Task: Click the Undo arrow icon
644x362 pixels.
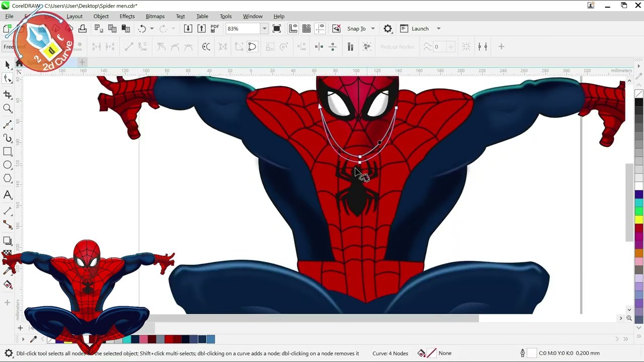Action: pyautogui.click(x=142, y=29)
